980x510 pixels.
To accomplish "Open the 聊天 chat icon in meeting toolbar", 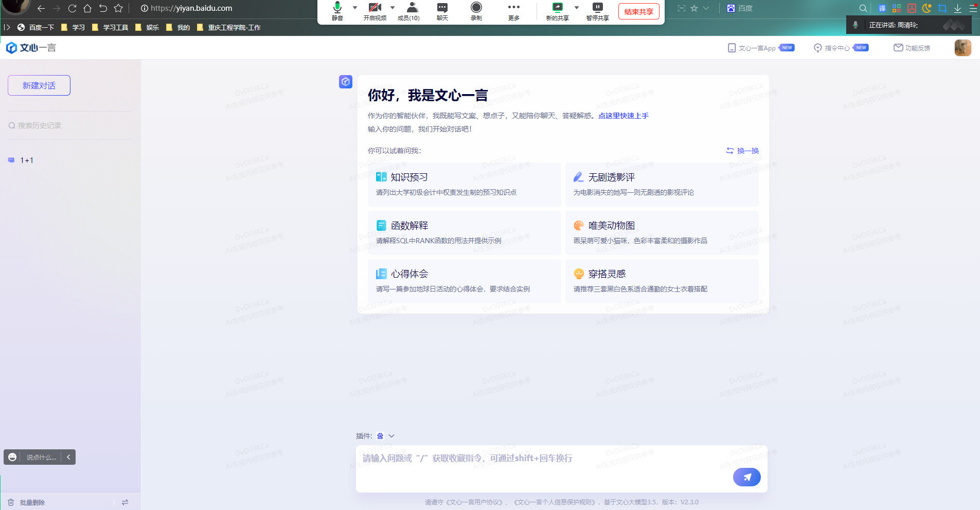I will tap(442, 8).
